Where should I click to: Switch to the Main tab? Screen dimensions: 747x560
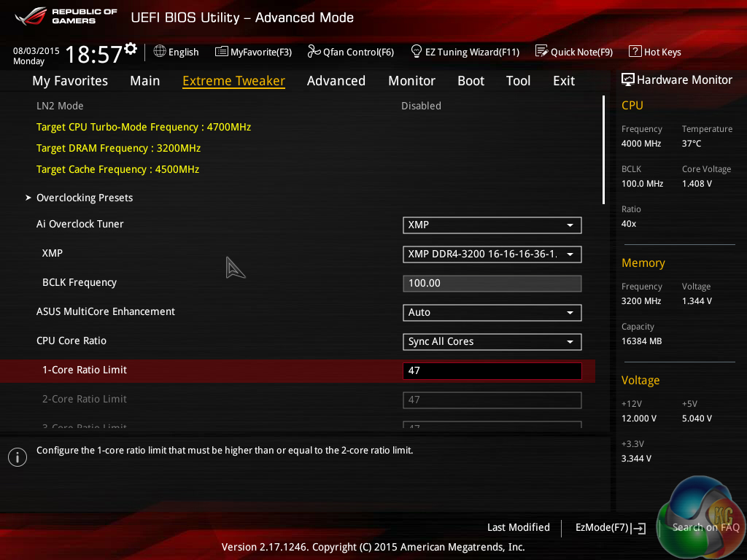[x=145, y=81]
